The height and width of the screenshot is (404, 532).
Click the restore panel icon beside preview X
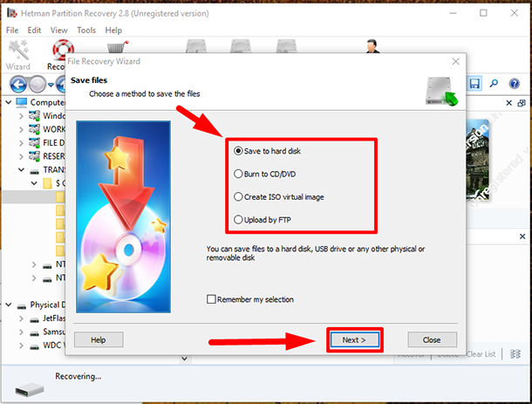[522, 103]
